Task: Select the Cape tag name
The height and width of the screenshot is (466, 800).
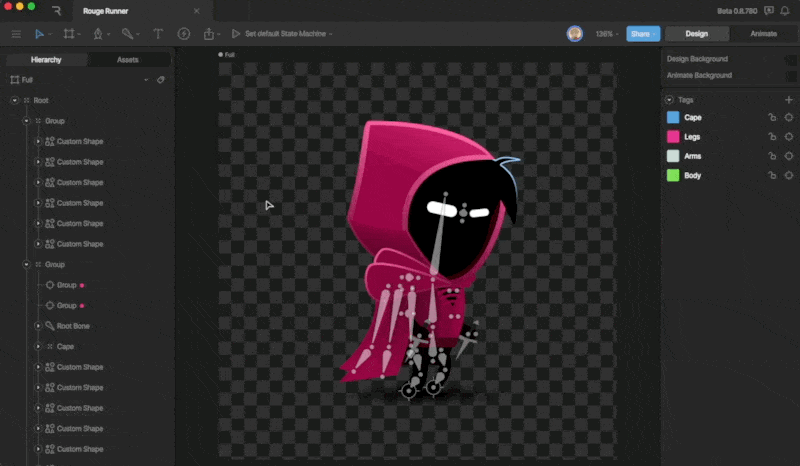Action: click(x=693, y=117)
